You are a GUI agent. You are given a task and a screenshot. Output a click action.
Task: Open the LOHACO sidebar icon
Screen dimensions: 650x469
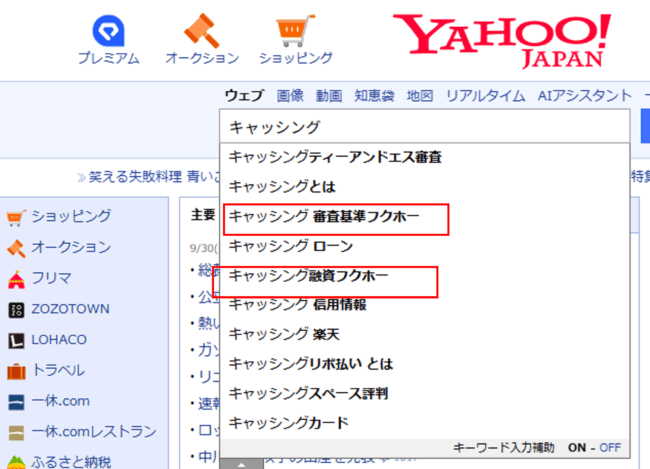tap(16, 340)
